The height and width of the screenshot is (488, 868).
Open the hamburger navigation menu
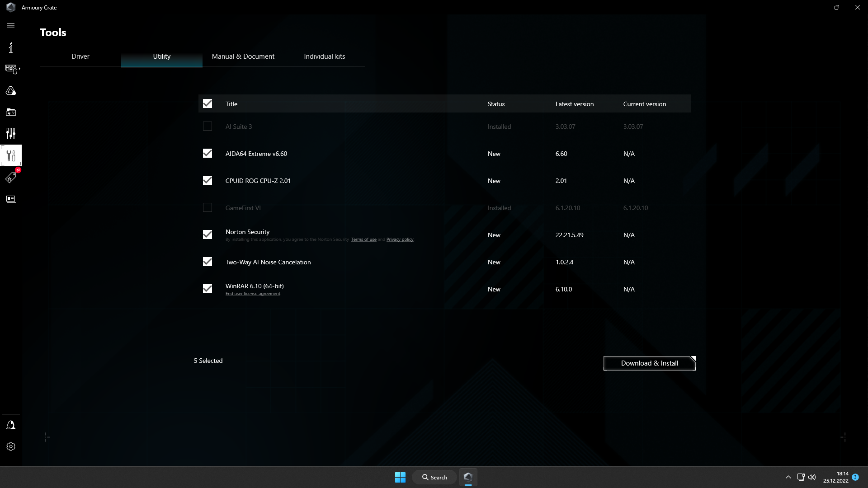tap(11, 25)
